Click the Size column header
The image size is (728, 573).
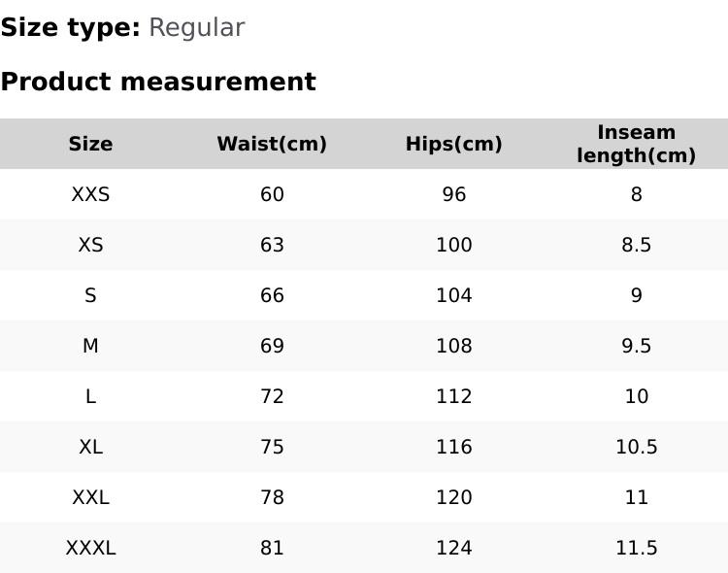point(90,144)
